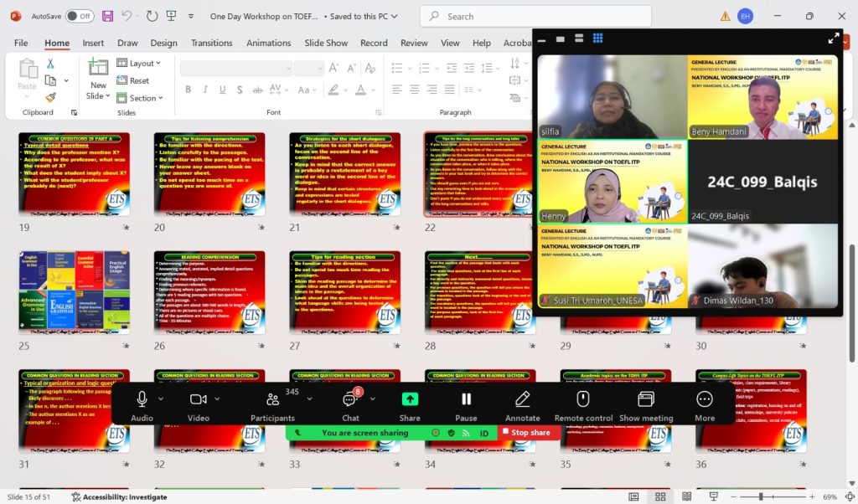
Task: Click the Copy icon
Action: 50,80
